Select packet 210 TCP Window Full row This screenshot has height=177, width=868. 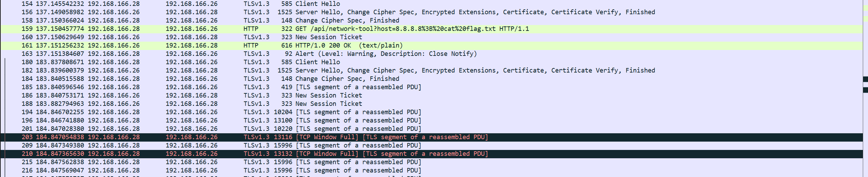click(x=392, y=154)
